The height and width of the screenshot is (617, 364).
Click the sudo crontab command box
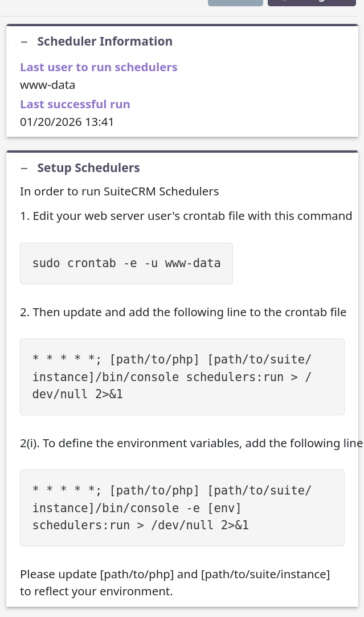click(x=126, y=263)
